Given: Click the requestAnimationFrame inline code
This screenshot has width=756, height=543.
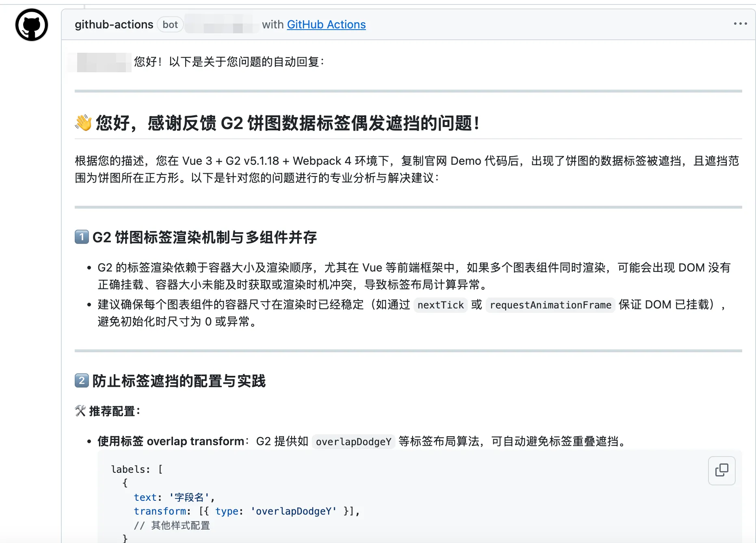Looking at the screenshot, I should [551, 305].
